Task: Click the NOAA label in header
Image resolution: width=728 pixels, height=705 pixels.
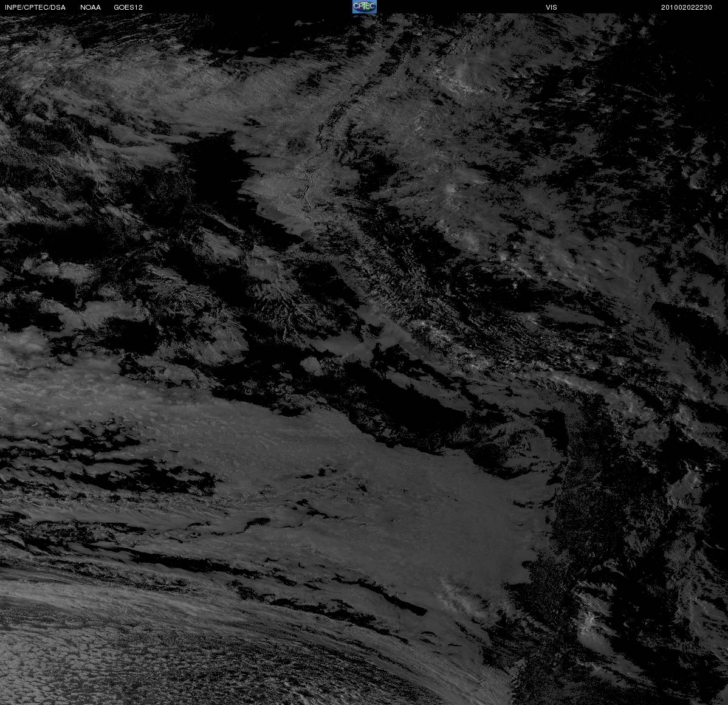Action: (91, 7)
